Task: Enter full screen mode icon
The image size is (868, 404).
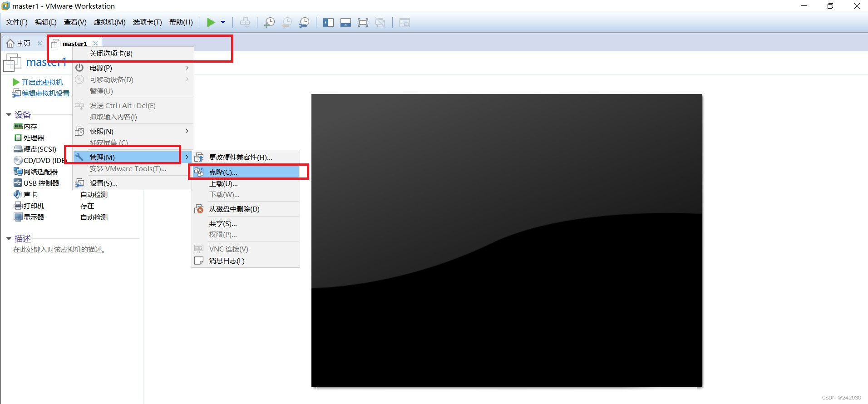Action: 363,22
